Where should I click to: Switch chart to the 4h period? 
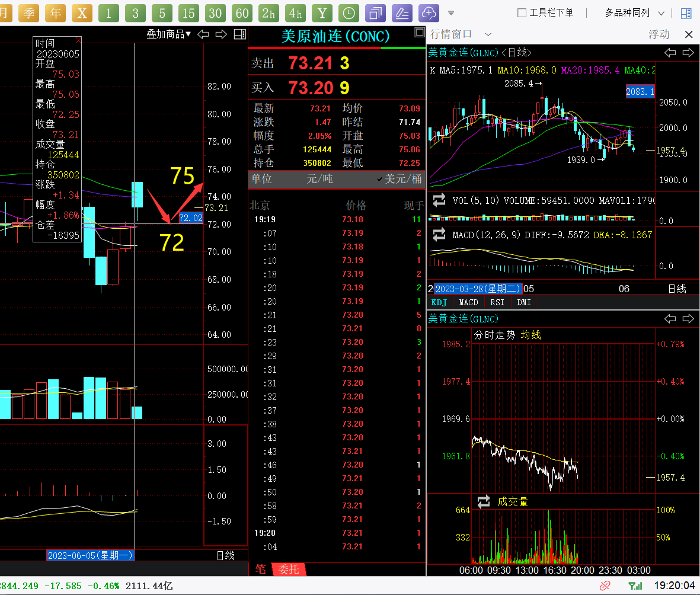295,12
